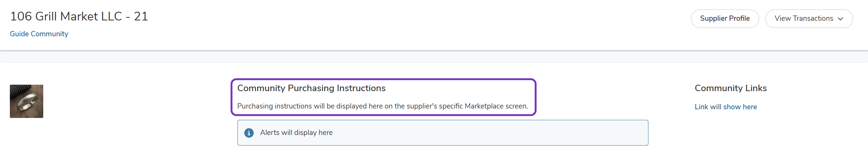Image resolution: width=868 pixels, height=155 pixels.
Task: Click the blue info icon in alerts
Action: [x=249, y=133]
